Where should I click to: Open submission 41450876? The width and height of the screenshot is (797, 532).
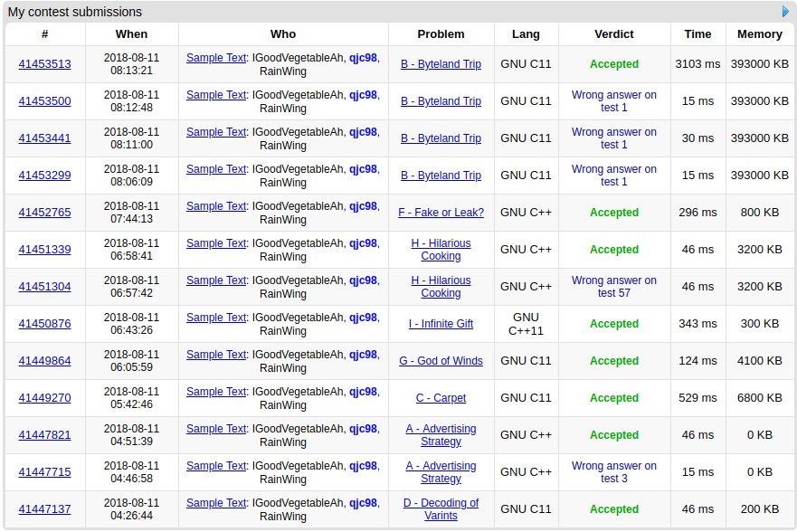(x=44, y=324)
